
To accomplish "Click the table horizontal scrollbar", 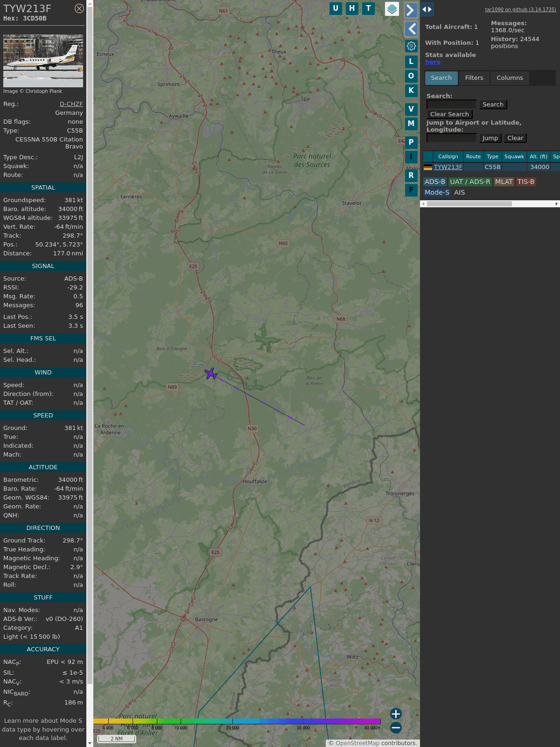I will (x=469, y=204).
